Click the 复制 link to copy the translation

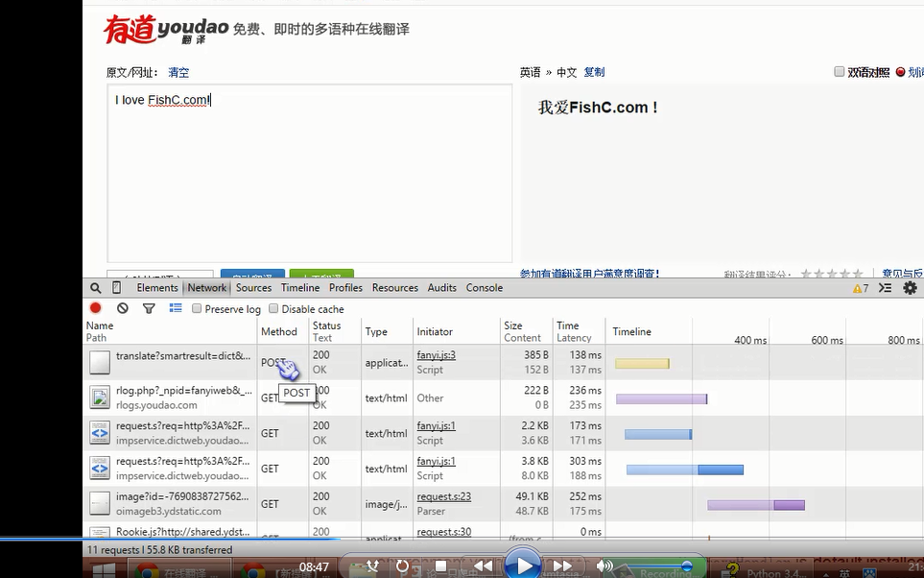click(594, 72)
